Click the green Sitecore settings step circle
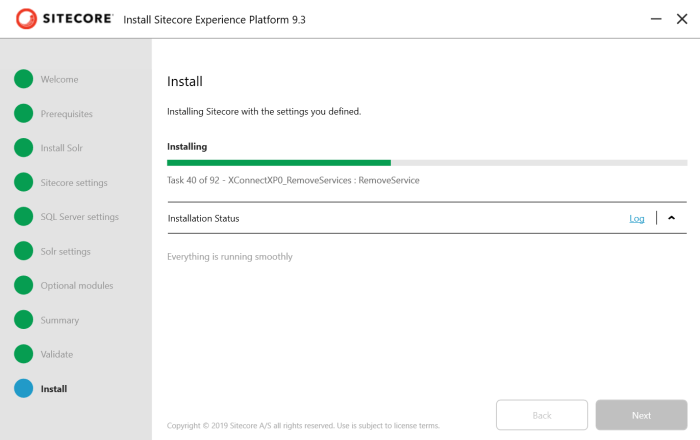 (x=24, y=182)
